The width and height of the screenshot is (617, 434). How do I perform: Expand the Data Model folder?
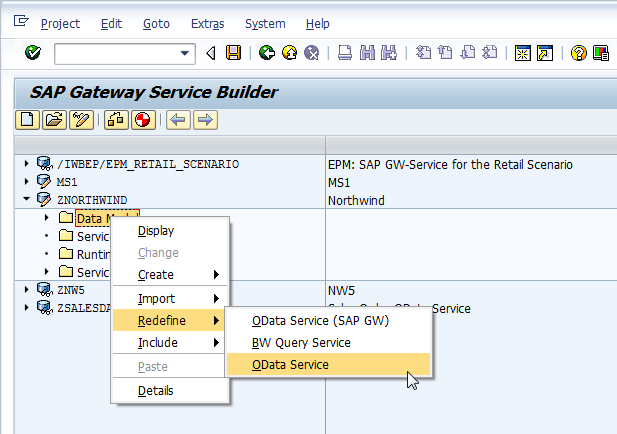[46, 218]
